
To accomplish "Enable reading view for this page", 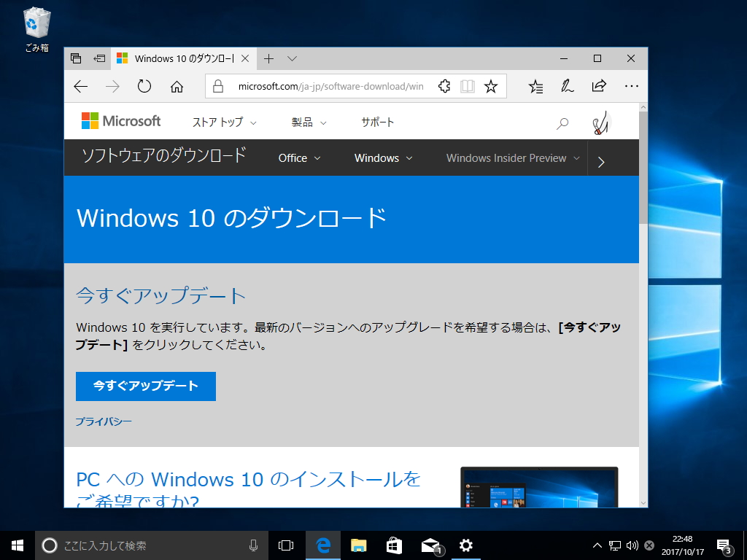I will [x=467, y=86].
